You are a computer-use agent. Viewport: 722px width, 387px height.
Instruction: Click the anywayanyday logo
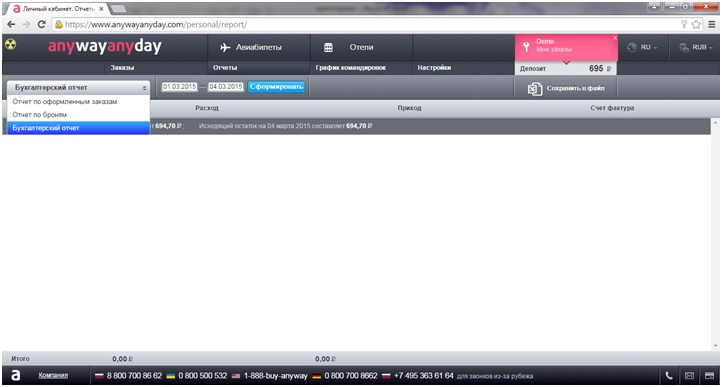(x=105, y=47)
